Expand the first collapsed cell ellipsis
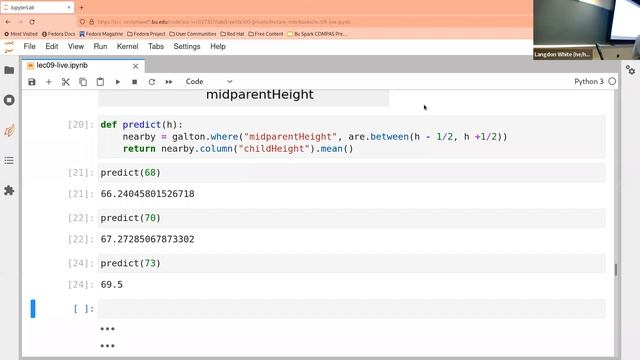Viewport: 640px width, 360px height. pos(107,329)
